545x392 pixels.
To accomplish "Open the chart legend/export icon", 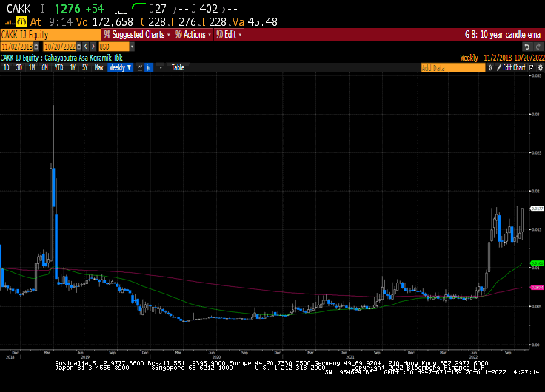I will [532, 68].
